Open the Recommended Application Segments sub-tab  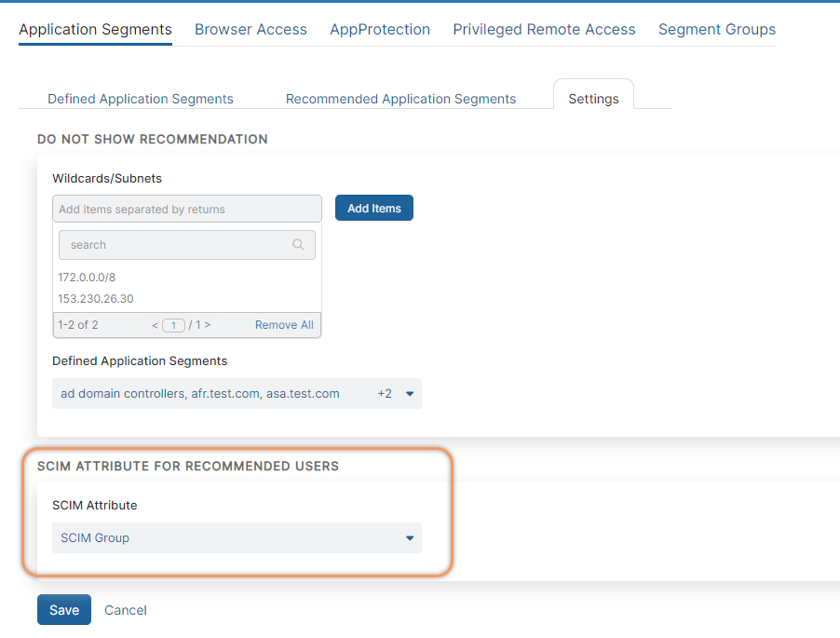[400, 99]
